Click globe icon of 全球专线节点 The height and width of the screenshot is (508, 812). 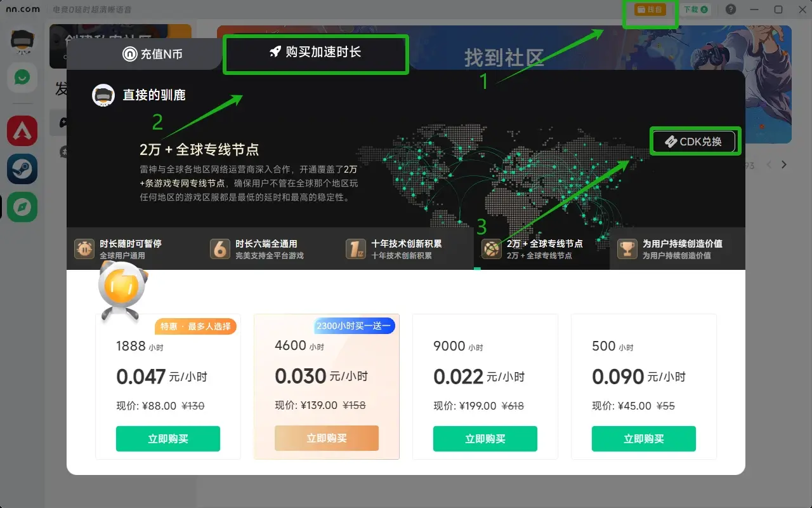pyautogui.click(x=491, y=249)
